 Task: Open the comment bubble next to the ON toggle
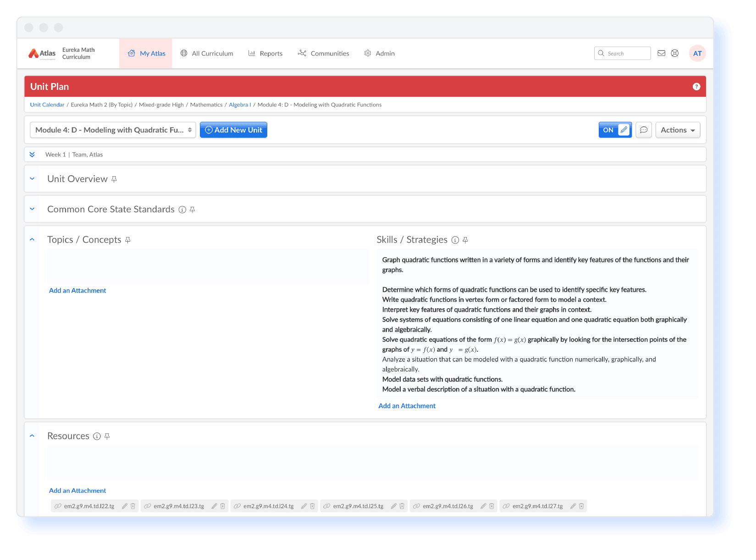(644, 130)
